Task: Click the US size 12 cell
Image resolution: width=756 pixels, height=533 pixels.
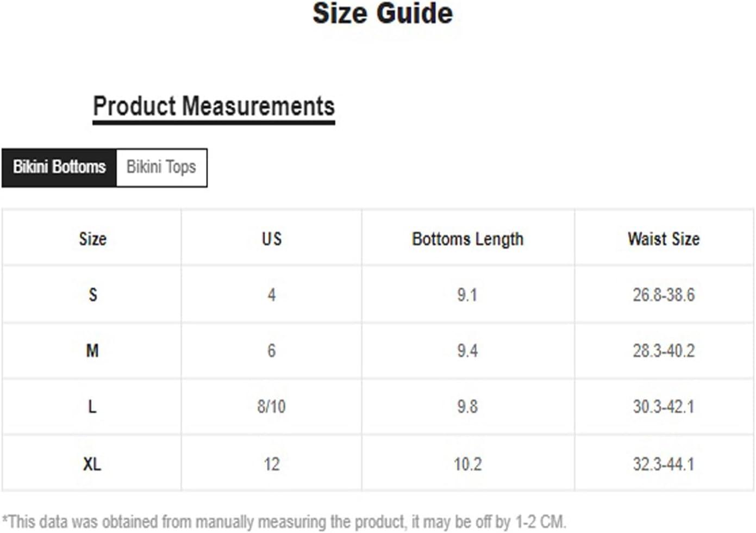Action: pos(271,464)
